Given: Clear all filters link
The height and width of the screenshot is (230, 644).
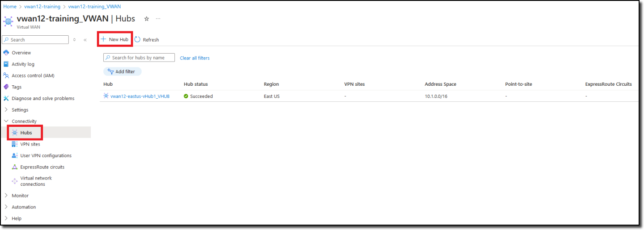Looking at the screenshot, I should pos(194,58).
